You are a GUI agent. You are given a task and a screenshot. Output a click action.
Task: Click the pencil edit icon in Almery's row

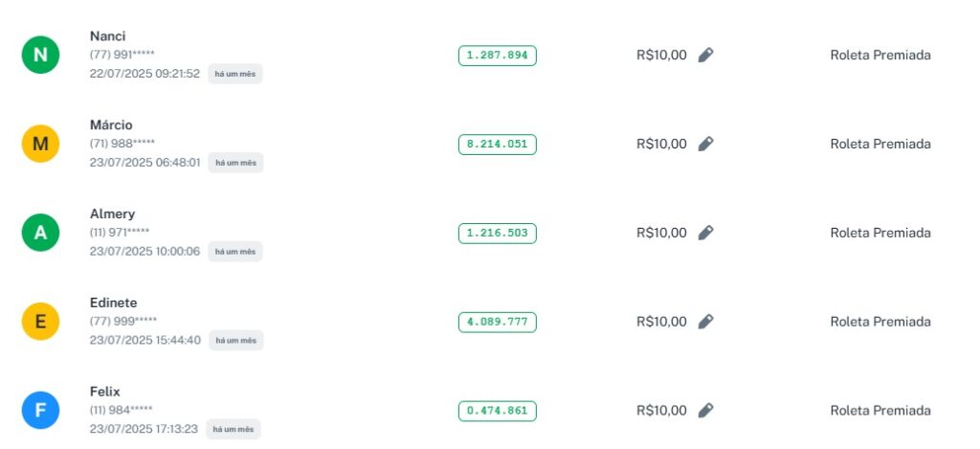705,233
